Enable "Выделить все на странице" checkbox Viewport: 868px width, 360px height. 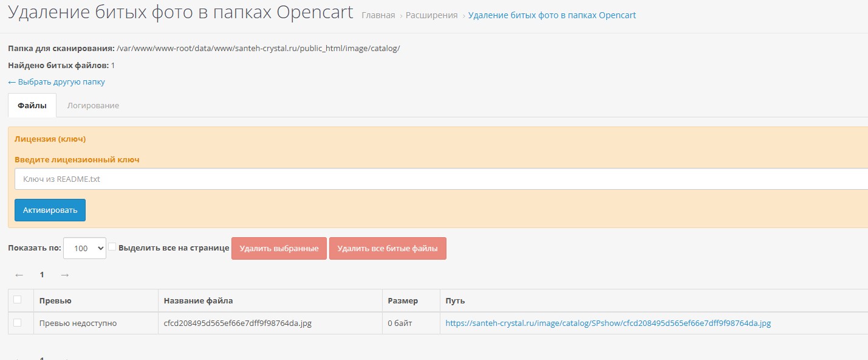coord(112,247)
